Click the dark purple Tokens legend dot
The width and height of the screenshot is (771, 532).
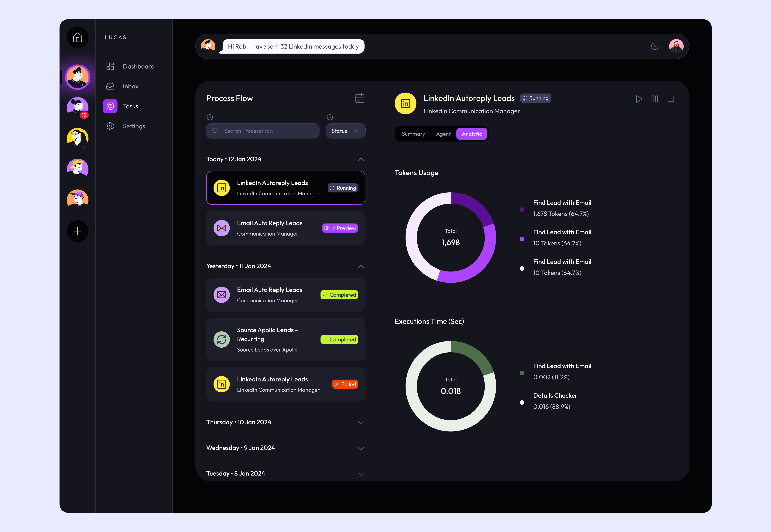pos(522,210)
